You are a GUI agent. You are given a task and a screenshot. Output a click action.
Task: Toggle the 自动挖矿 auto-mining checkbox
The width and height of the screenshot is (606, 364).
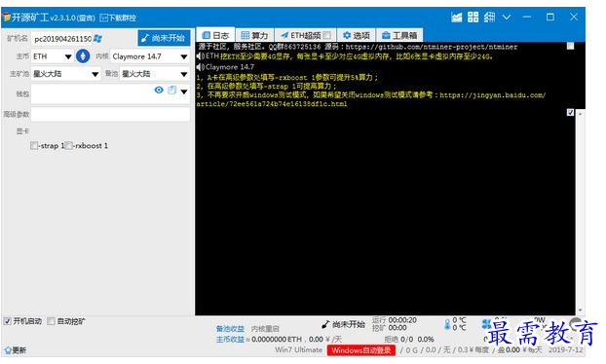click(51, 321)
